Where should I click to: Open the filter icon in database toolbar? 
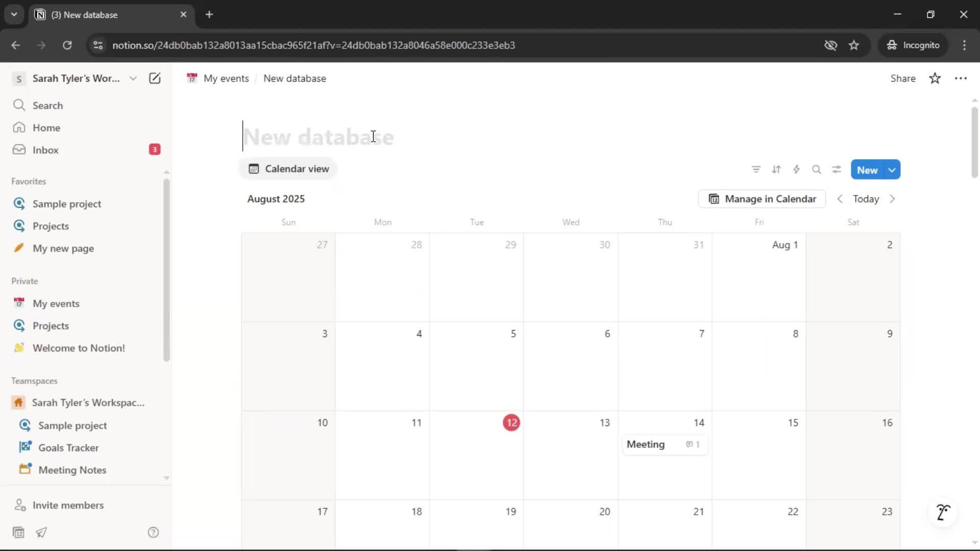coord(756,169)
